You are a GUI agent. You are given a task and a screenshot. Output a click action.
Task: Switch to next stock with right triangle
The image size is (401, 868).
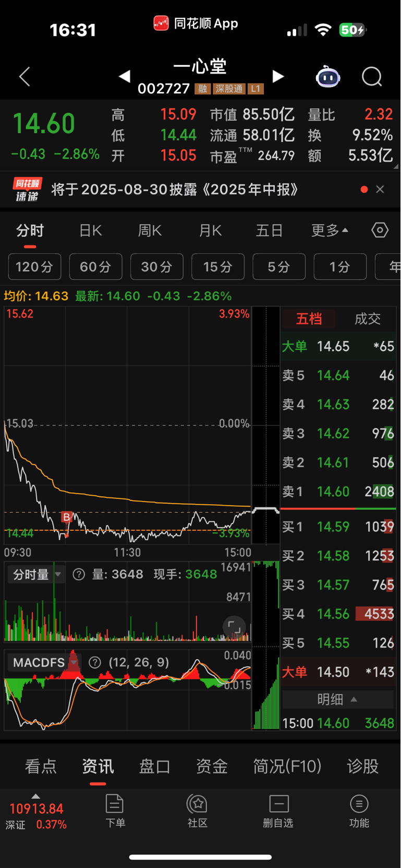278,77
